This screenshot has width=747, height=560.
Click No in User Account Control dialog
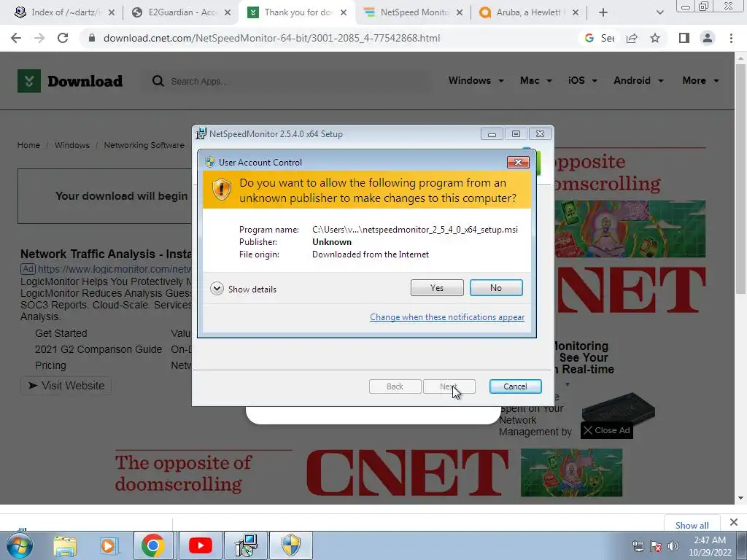coord(496,287)
